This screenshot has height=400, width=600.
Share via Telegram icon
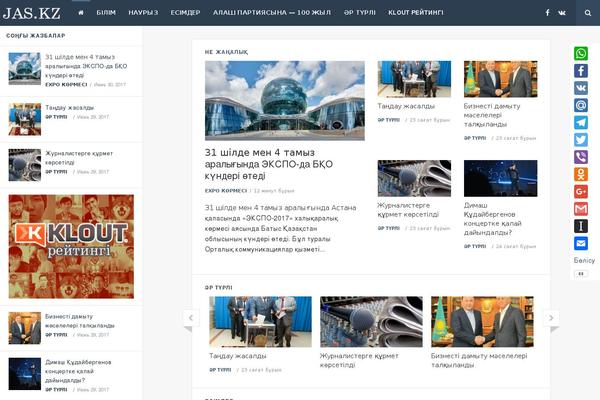(x=581, y=122)
